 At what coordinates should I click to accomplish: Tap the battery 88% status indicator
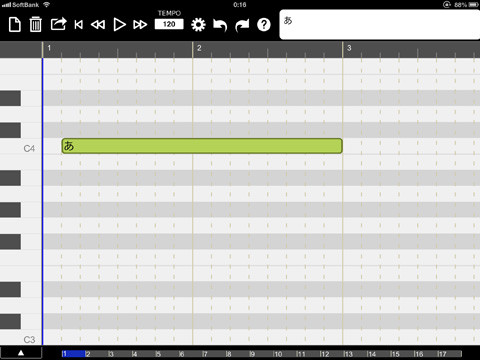[466, 5]
